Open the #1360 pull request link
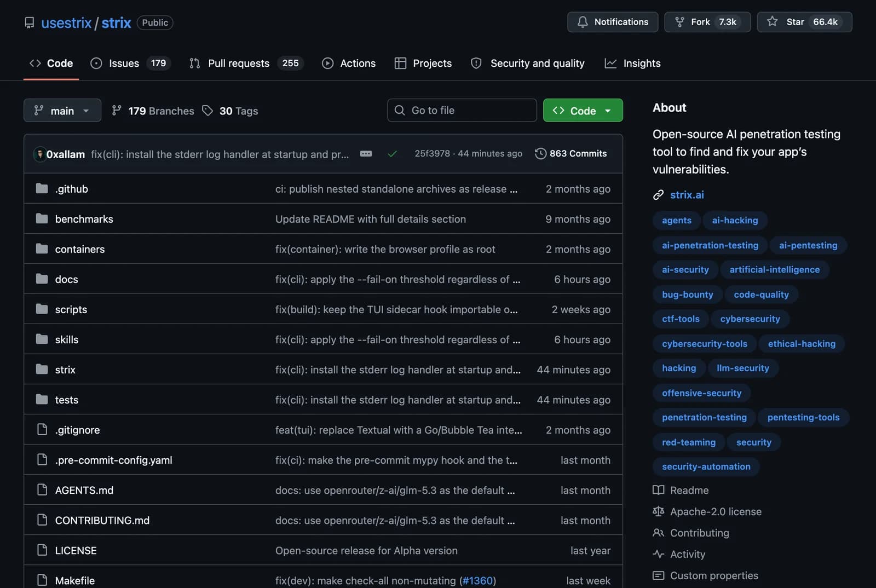This screenshot has width=876, height=588. (477, 580)
